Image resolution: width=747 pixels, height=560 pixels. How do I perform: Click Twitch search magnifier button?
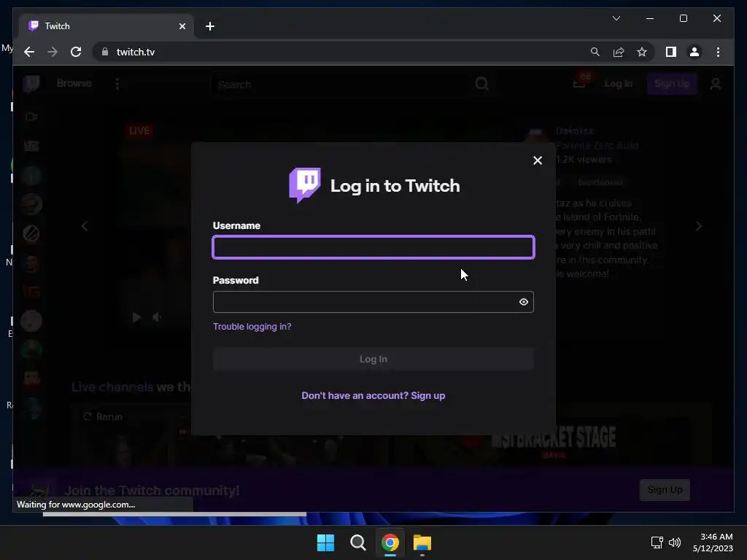pos(481,84)
